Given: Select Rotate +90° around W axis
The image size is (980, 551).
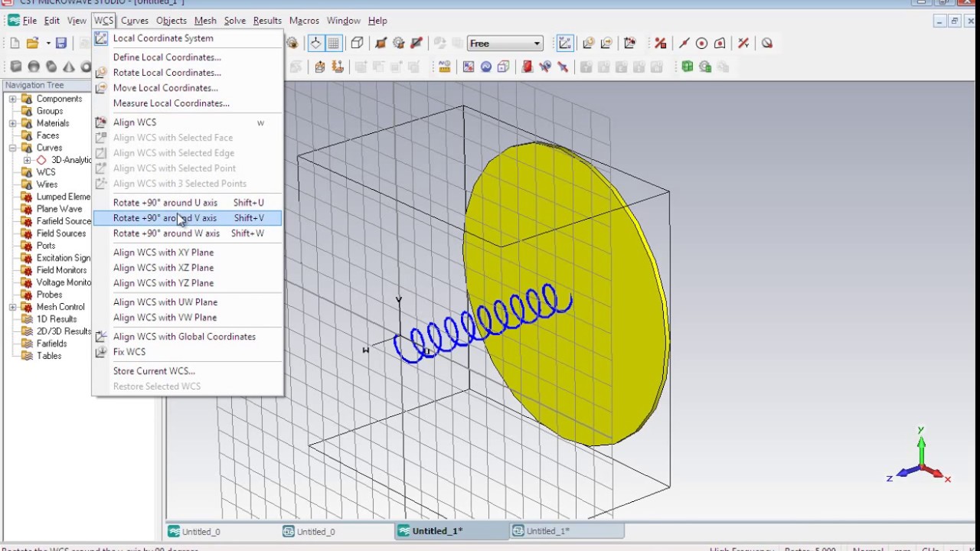Looking at the screenshot, I should point(187,233).
